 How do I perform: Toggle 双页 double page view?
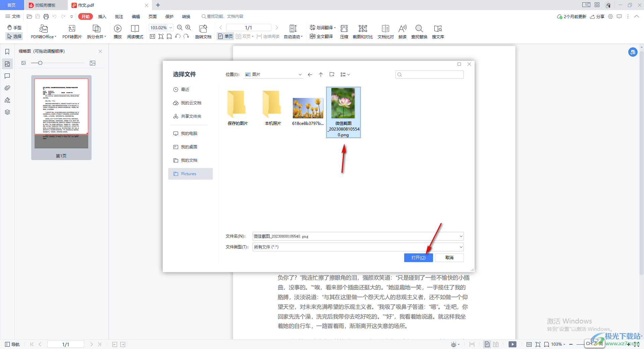click(x=245, y=36)
